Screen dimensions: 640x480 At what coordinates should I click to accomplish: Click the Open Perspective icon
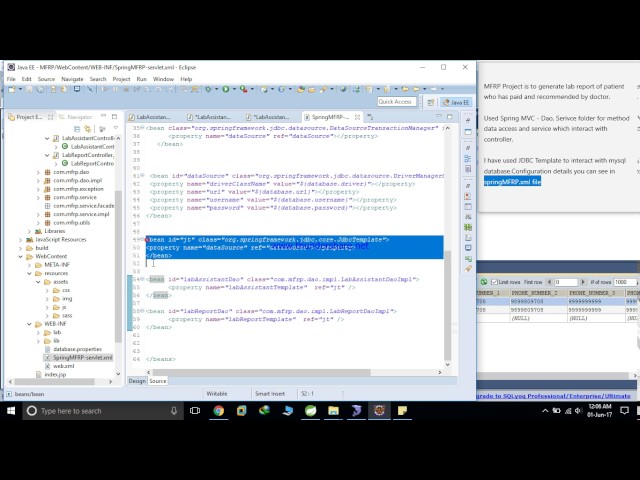(x=431, y=102)
